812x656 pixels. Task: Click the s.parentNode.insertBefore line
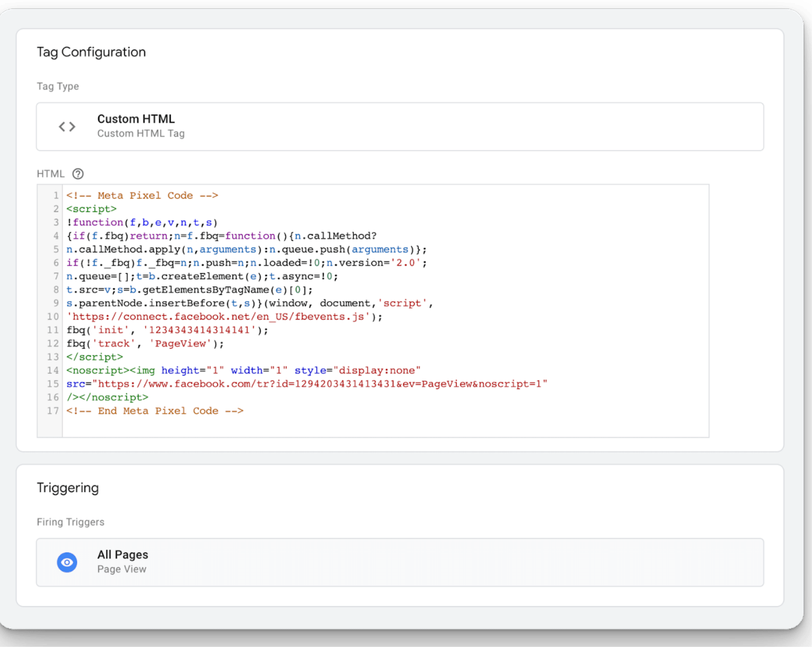[x=250, y=303]
